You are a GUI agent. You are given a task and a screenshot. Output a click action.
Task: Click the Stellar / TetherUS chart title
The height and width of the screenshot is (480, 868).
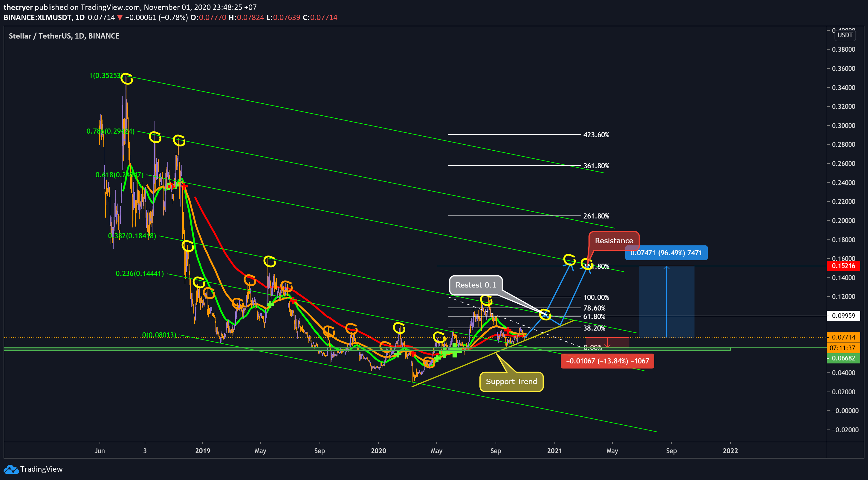[x=64, y=36]
